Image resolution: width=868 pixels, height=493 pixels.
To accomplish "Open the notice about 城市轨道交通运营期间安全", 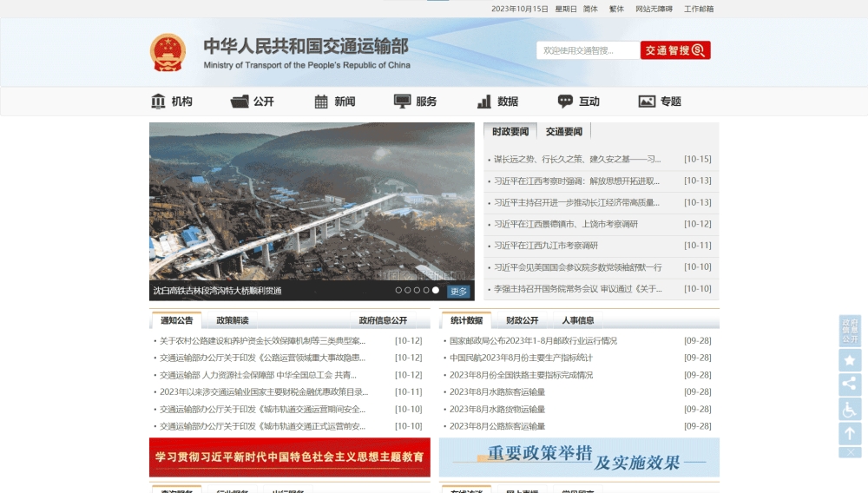I will tap(262, 410).
